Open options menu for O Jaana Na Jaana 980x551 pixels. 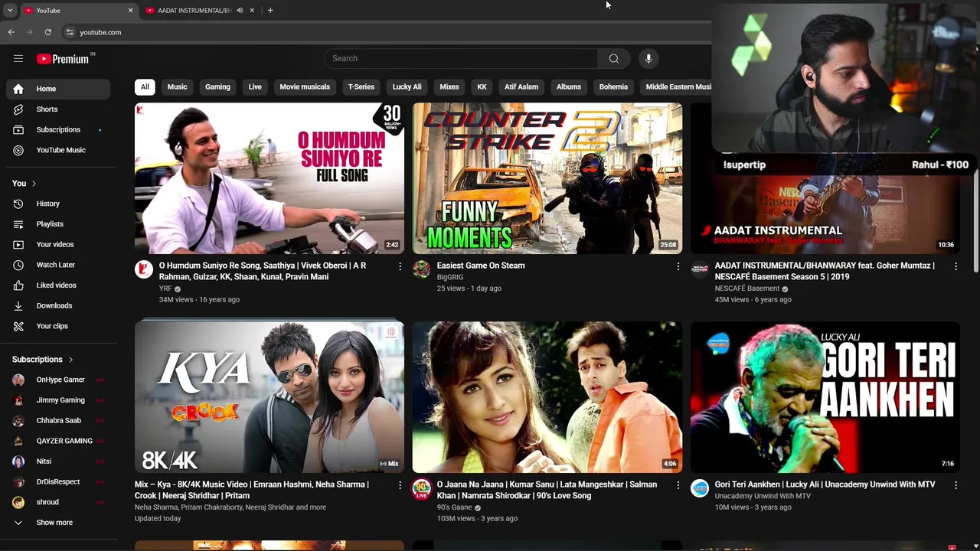tap(678, 485)
